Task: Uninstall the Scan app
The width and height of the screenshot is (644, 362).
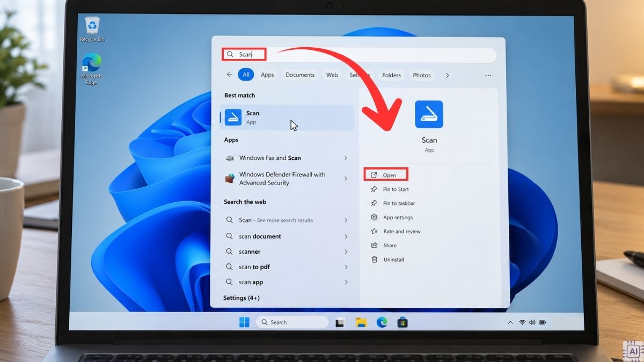Action: coord(387,260)
